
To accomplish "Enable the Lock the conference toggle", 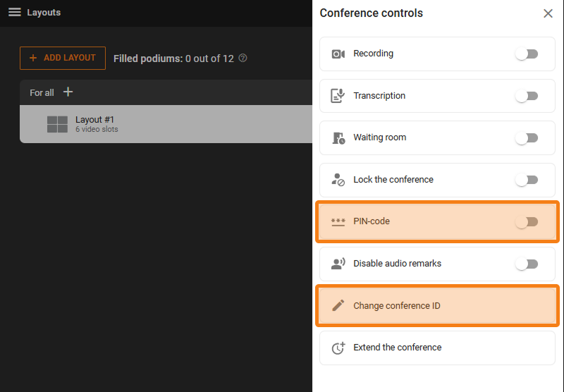I will tap(527, 180).
